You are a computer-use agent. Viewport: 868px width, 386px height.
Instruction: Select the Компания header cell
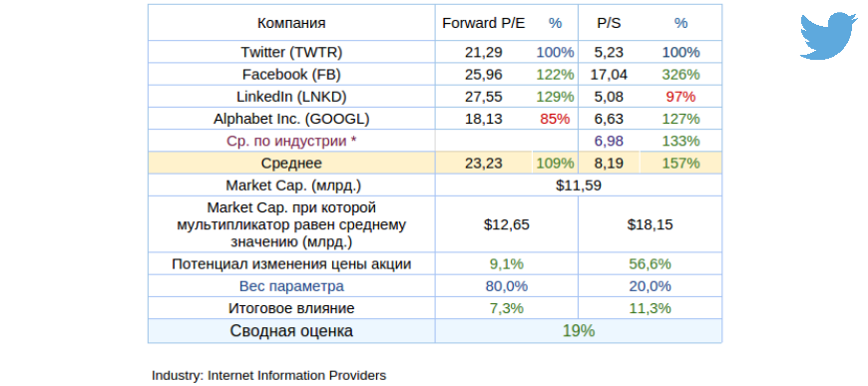point(291,23)
